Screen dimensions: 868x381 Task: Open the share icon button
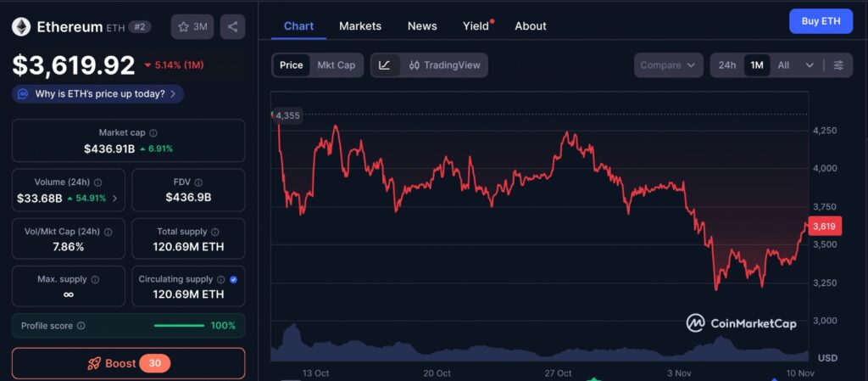232,26
